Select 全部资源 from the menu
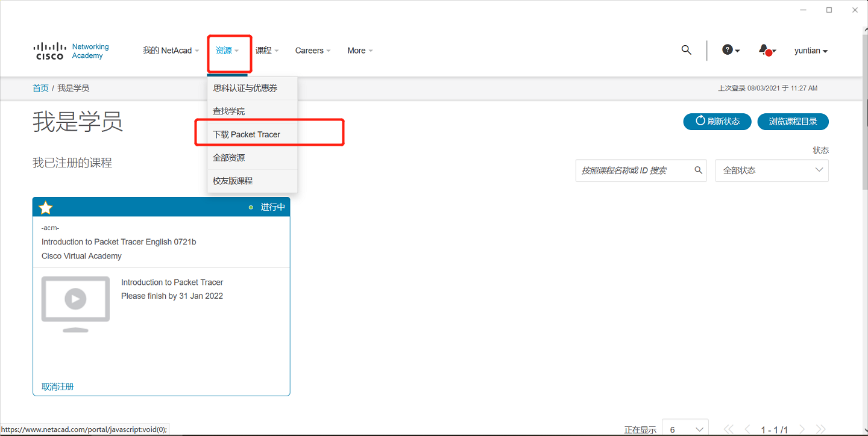 [x=252, y=158]
